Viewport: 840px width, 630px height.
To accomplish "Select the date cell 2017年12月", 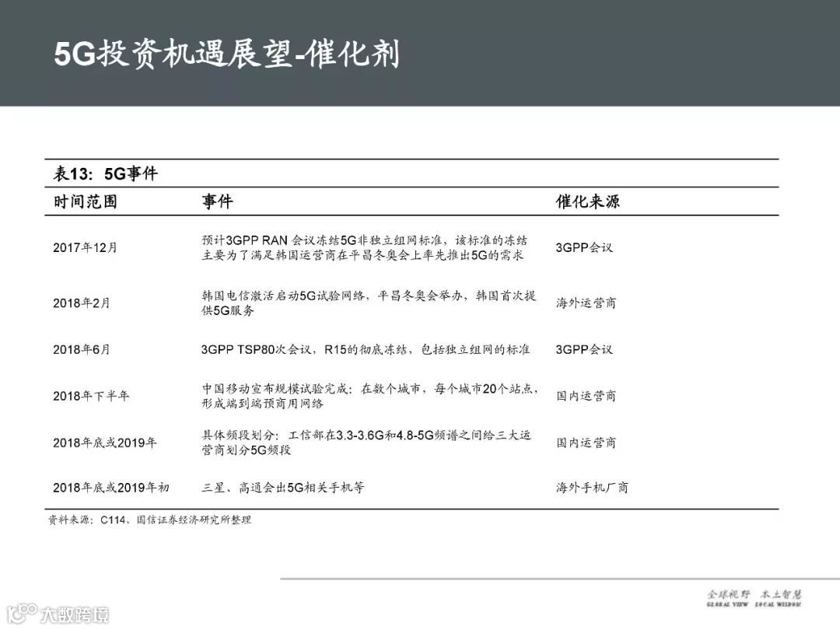I will click(x=85, y=247).
